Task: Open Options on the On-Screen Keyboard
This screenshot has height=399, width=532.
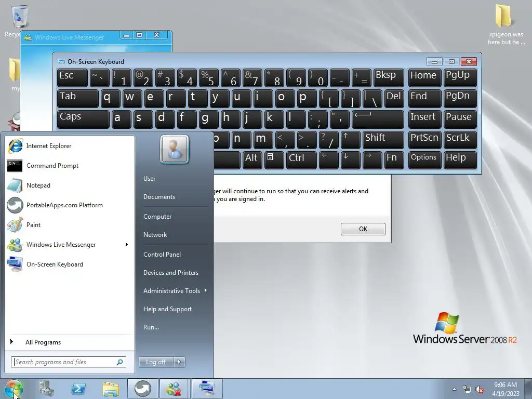Action: [x=425, y=161]
